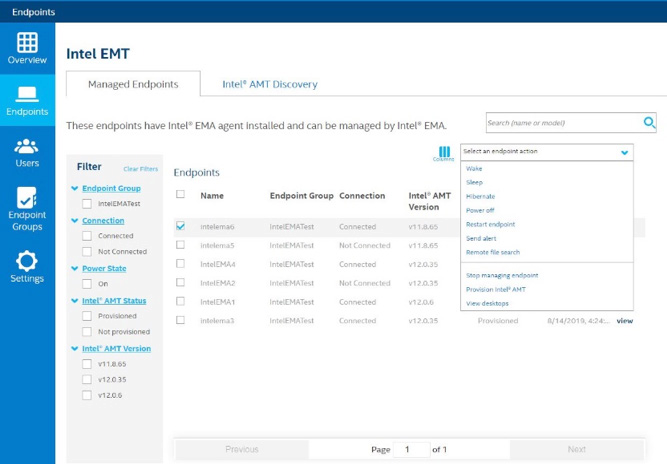Screen dimensions: 667x464
Task: Tick the Connected filter checkbox
Action: click(x=87, y=236)
